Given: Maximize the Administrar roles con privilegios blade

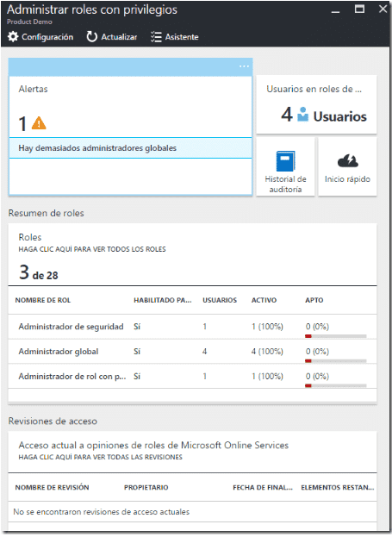Looking at the screenshot, I should pos(359,9).
